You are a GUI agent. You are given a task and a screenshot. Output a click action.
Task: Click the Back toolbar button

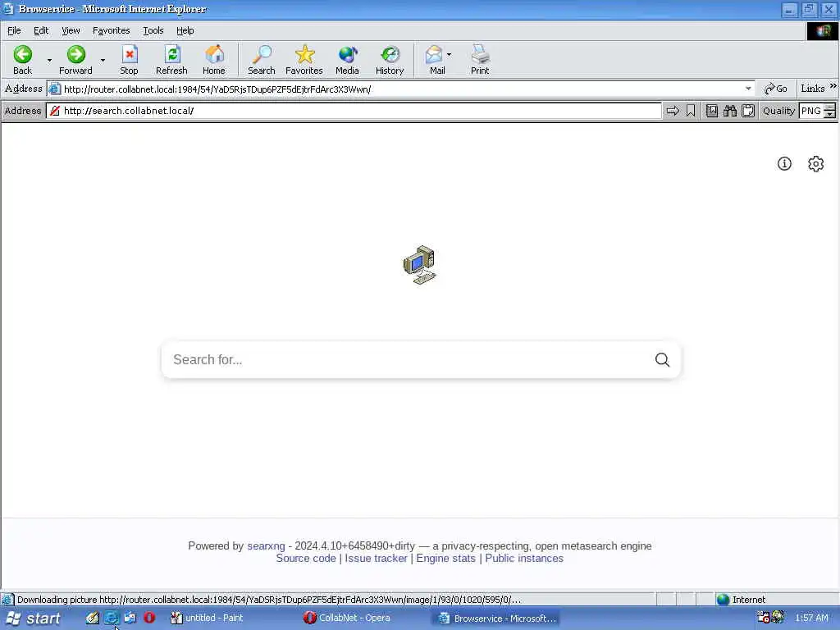(x=22, y=59)
